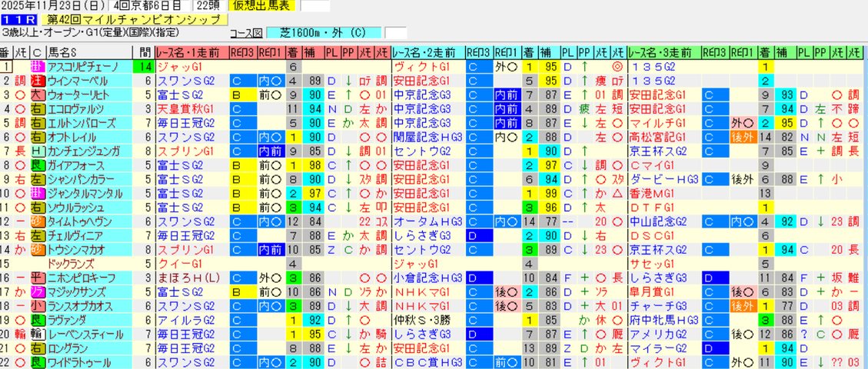Click the 第42回マイルチャンピオンシップ race title
The height and width of the screenshot is (369, 868).
(134, 20)
